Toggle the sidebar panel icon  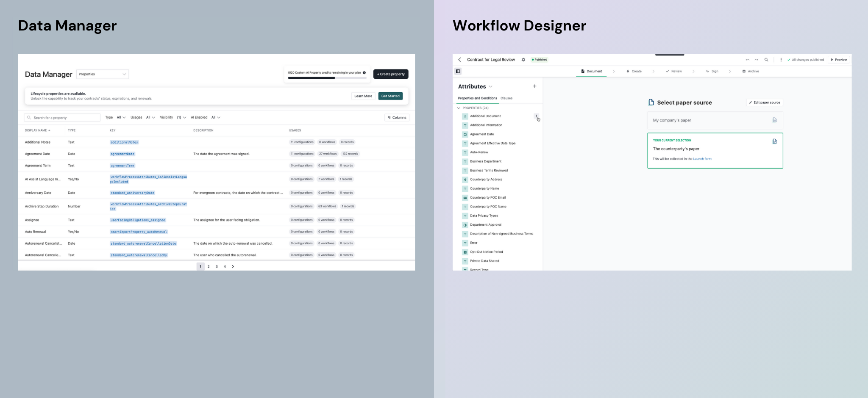[458, 71]
